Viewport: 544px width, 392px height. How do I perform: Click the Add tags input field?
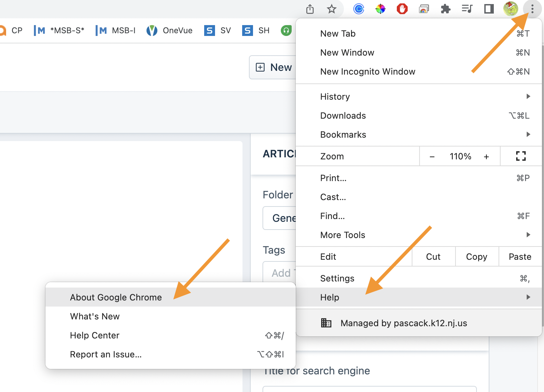point(279,272)
